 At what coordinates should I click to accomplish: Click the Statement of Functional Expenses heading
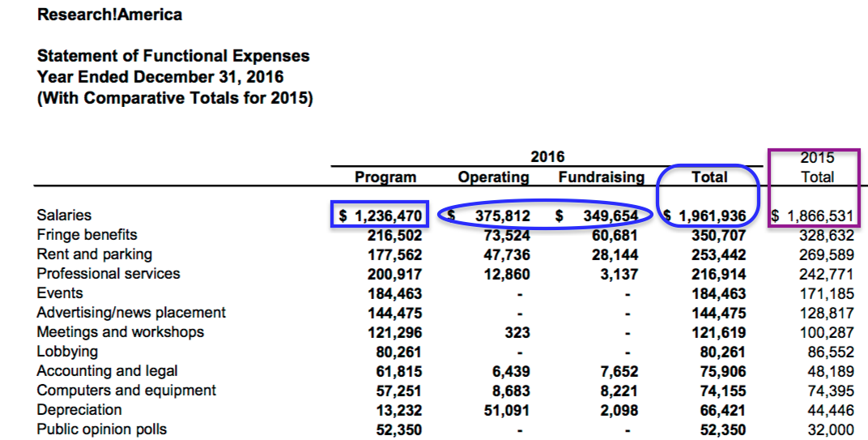pos(173,57)
